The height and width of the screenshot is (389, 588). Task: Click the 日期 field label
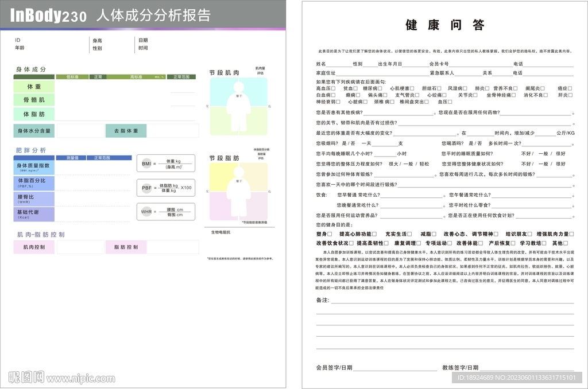[x=143, y=41]
